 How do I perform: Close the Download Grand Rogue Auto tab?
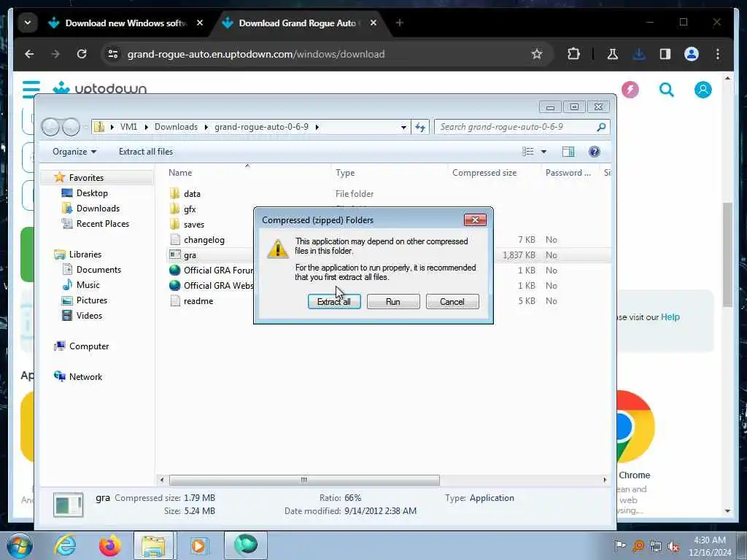(373, 23)
